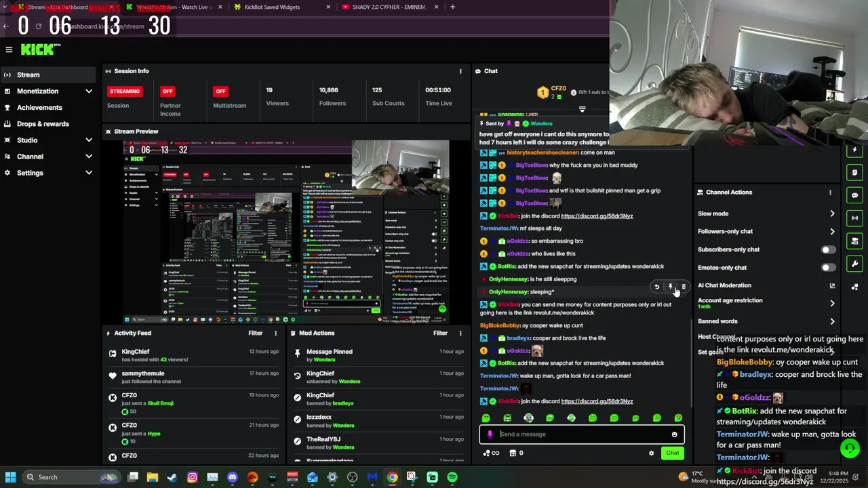The image size is (868, 488).
Task: Open Discord from the taskbar
Action: (233, 477)
